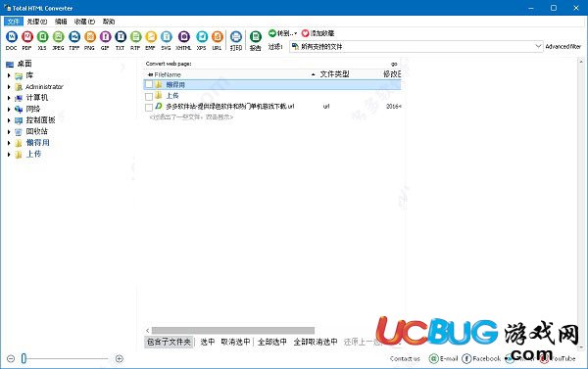Screen dimensions: 588x369
Task: Convert to JPEG format
Action: 58,40
